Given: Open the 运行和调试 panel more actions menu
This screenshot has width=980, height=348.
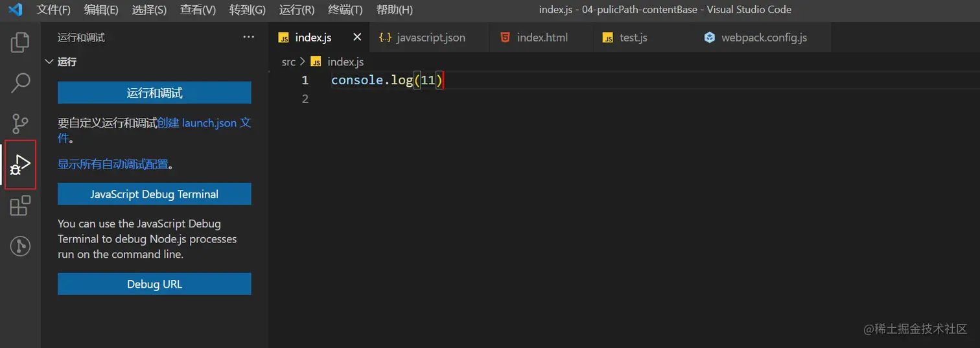Looking at the screenshot, I should [x=249, y=38].
